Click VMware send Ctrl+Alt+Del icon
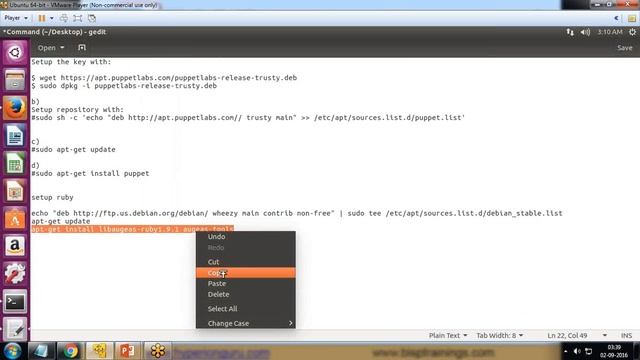 (64, 18)
